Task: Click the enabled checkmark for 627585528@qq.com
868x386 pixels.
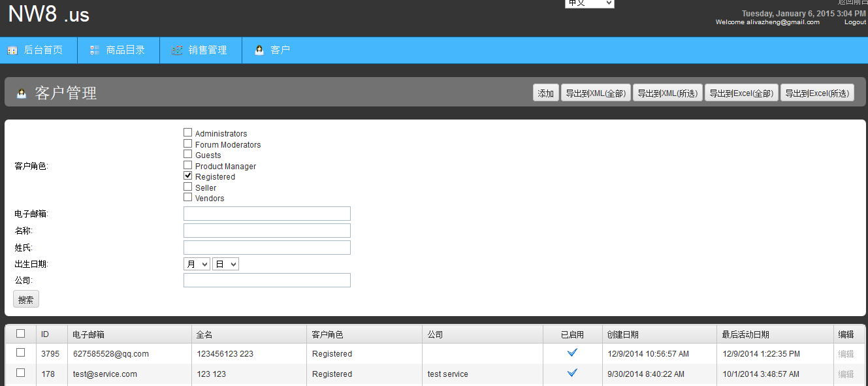Action: (x=572, y=353)
